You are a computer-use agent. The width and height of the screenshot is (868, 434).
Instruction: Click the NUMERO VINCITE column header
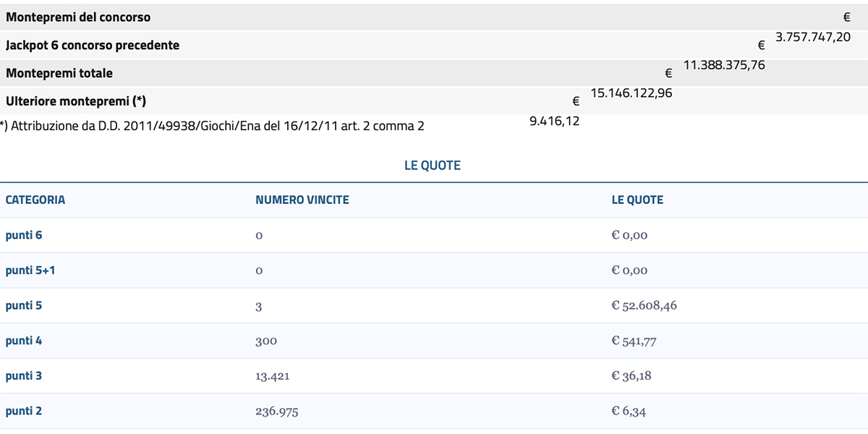pos(302,200)
